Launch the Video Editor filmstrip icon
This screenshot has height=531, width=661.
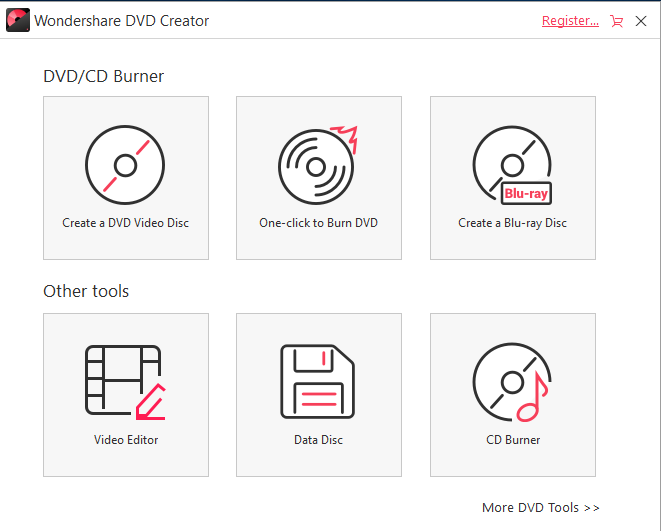pyautogui.click(x=125, y=383)
